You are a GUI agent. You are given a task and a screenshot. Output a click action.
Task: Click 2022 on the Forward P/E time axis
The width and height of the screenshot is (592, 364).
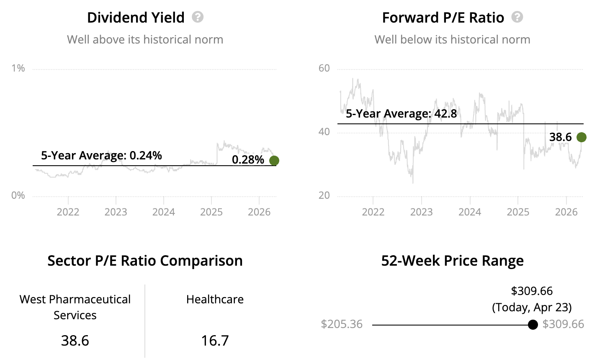click(373, 212)
